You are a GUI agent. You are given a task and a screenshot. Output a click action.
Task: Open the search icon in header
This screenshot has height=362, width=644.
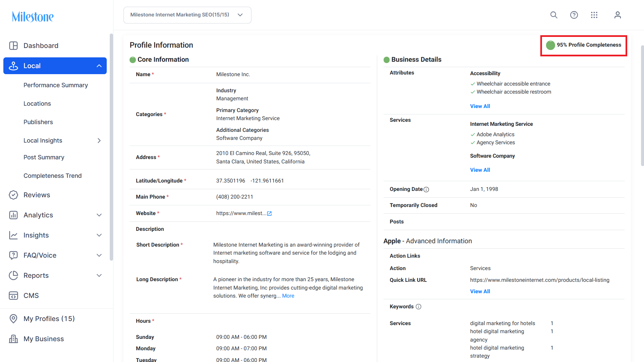pyautogui.click(x=554, y=15)
